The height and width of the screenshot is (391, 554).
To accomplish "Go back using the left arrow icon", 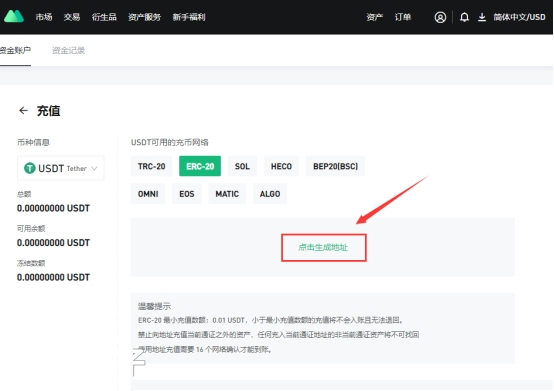I will click(23, 111).
